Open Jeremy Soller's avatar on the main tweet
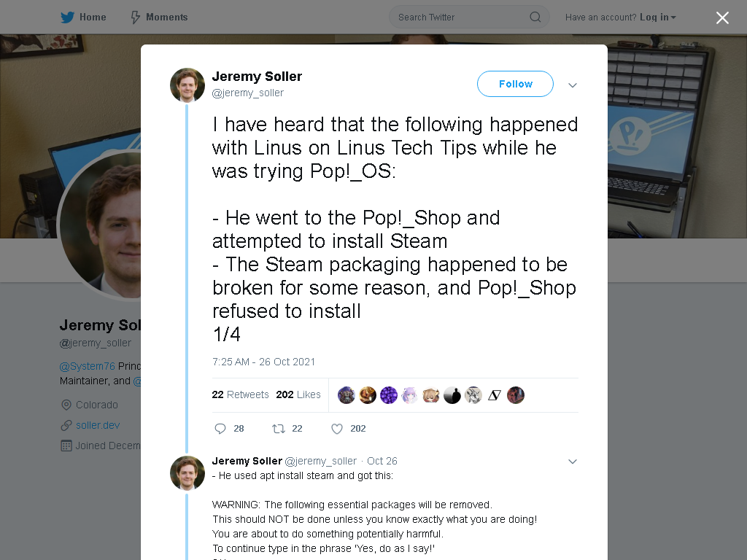The image size is (747, 560). (x=187, y=85)
